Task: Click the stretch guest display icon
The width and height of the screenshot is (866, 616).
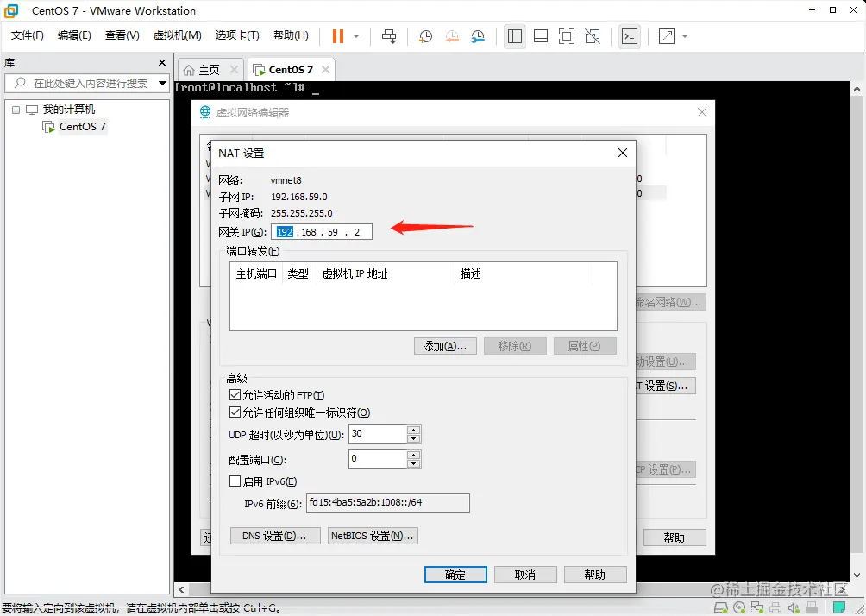Action: coord(667,36)
